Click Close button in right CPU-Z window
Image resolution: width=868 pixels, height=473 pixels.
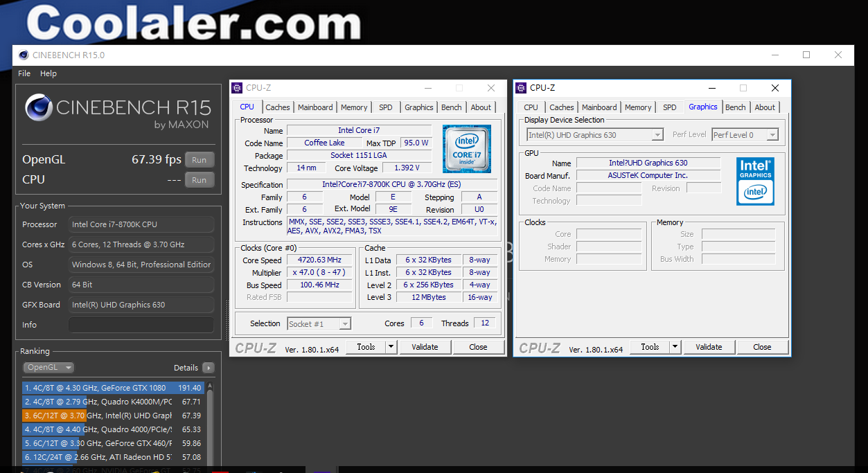(x=762, y=347)
